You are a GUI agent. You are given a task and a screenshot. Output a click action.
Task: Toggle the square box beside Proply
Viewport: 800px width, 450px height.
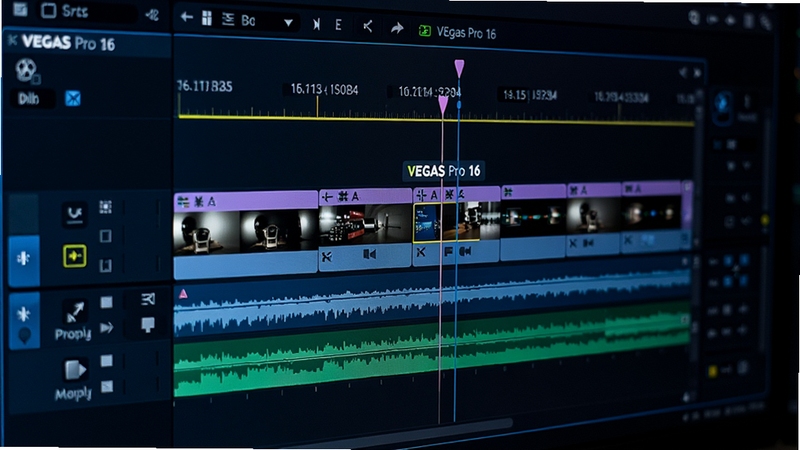tap(107, 303)
